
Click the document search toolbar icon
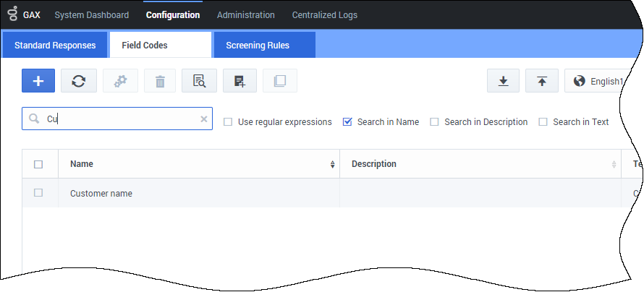pyautogui.click(x=199, y=81)
